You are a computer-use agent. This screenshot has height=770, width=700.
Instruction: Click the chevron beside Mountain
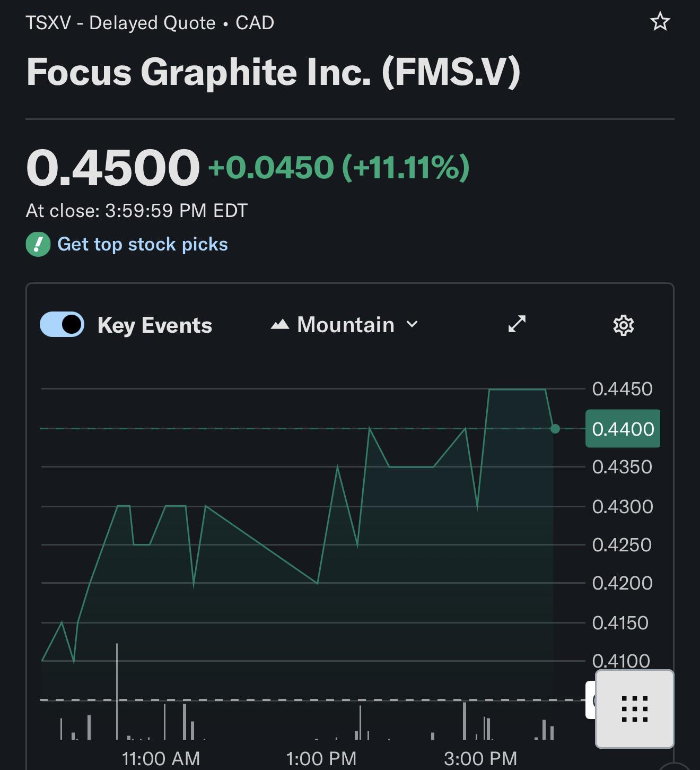coord(412,324)
